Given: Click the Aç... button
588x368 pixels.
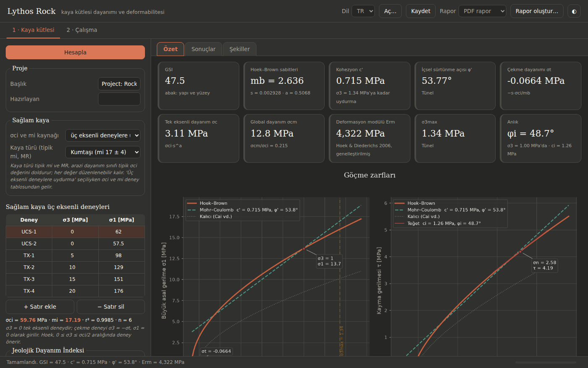Looking at the screenshot, I should (x=390, y=11).
